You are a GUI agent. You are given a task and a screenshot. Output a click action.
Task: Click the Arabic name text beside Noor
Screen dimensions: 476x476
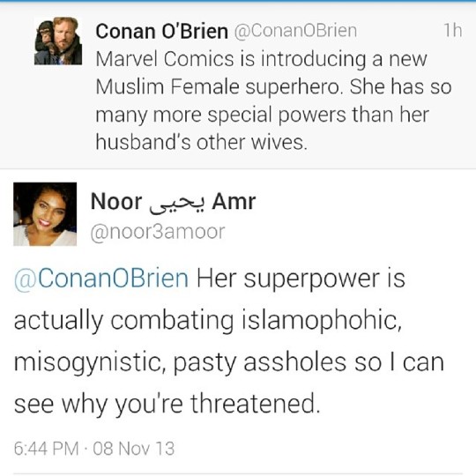177,204
